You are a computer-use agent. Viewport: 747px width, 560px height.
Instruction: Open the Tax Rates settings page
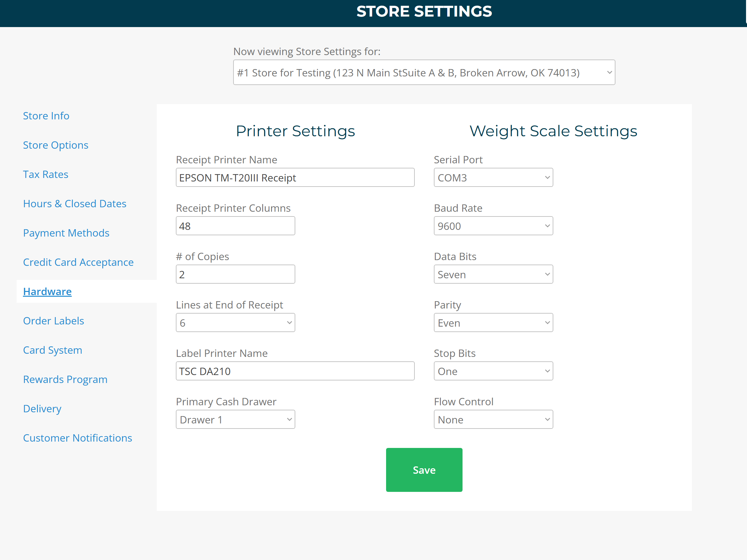coord(46,174)
